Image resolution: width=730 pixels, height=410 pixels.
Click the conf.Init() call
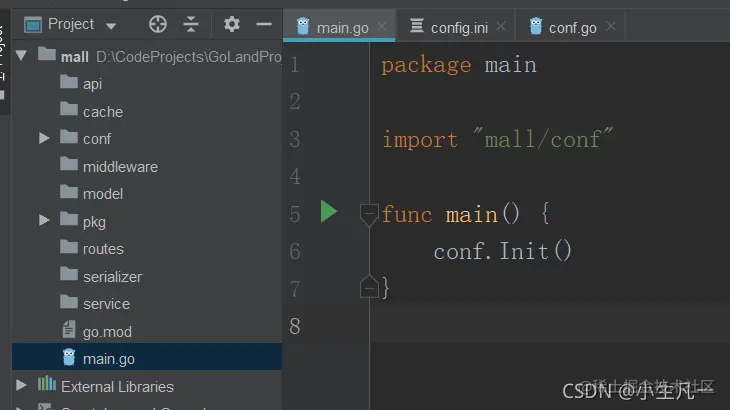pos(502,251)
